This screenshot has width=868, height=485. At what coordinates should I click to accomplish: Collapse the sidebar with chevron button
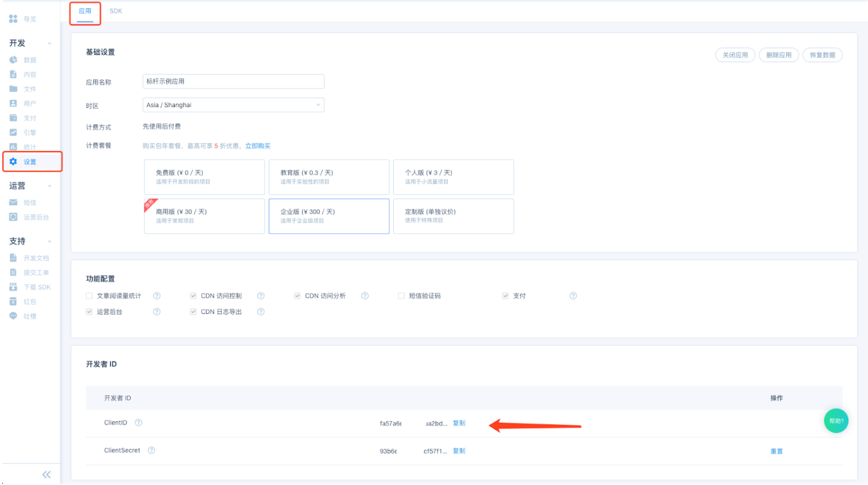click(46, 474)
